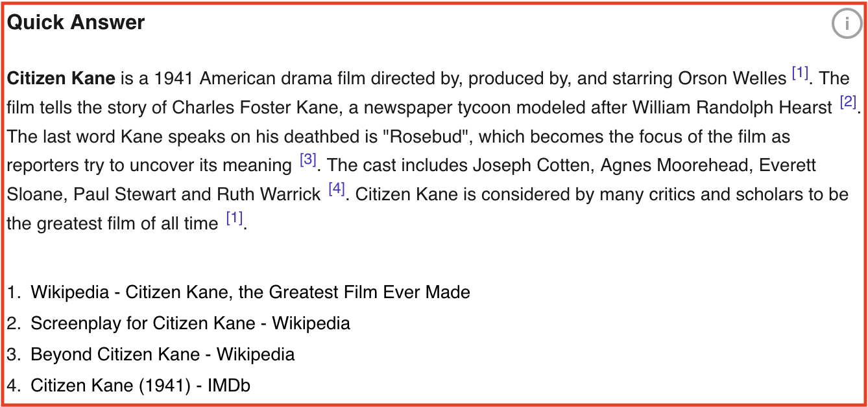The height and width of the screenshot is (407, 868).
Task: Open citation [3] after 'uncover its meaning'
Action: (307, 160)
